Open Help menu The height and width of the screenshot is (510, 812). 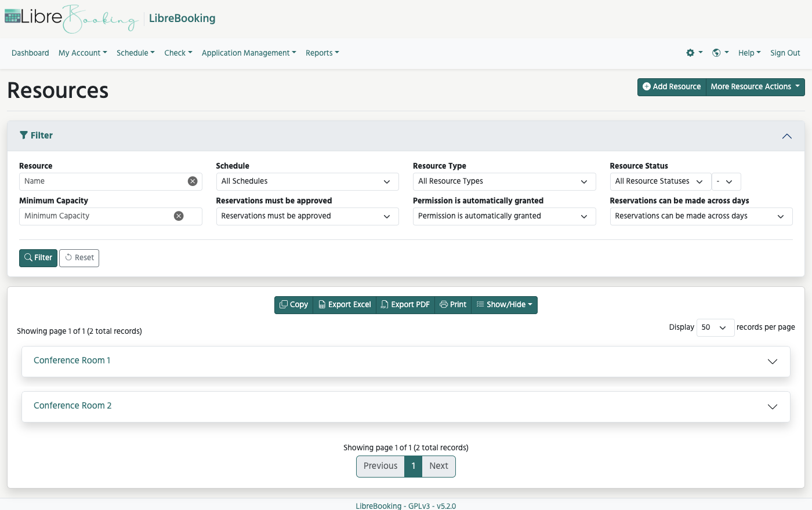(x=749, y=53)
